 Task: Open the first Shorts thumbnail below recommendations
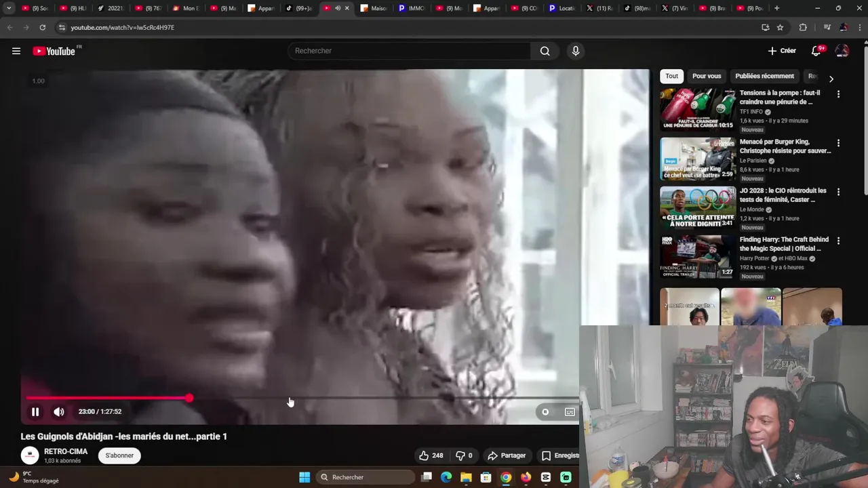click(x=690, y=306)
